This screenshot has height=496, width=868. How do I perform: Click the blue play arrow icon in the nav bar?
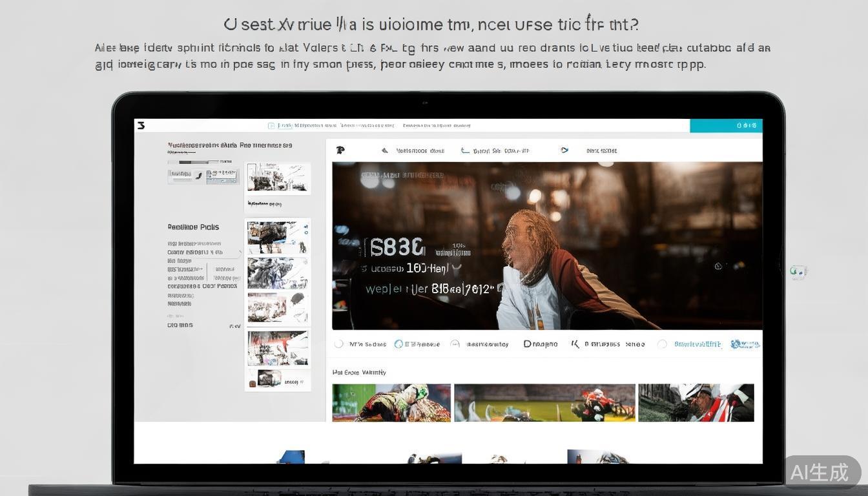pyautogui.click(x=564, y=150)
